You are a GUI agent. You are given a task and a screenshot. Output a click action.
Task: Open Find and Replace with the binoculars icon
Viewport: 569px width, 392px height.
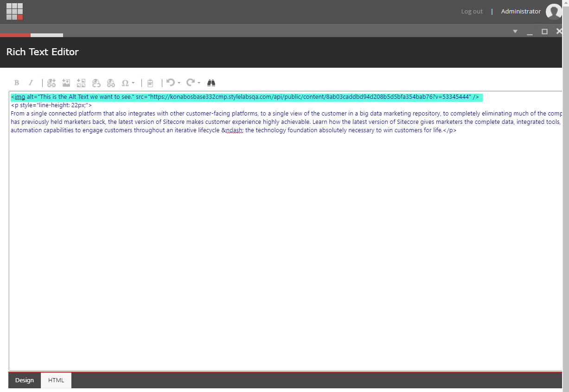(211, 83)
